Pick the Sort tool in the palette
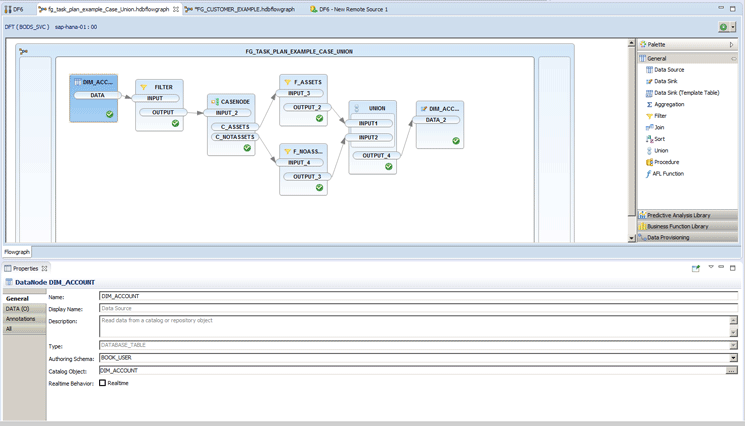Image resolution: width=745 pixels, height=426 pixels. (658, 139)
